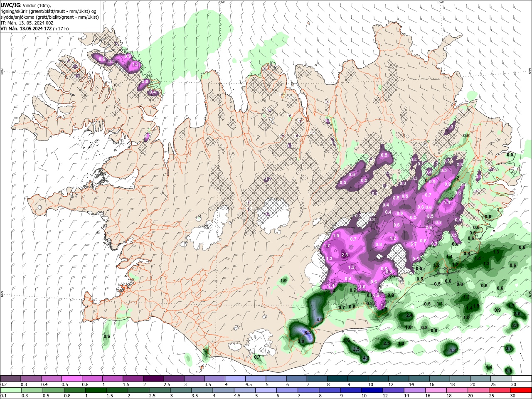Click the 4.9 rain value on the map

320,320
